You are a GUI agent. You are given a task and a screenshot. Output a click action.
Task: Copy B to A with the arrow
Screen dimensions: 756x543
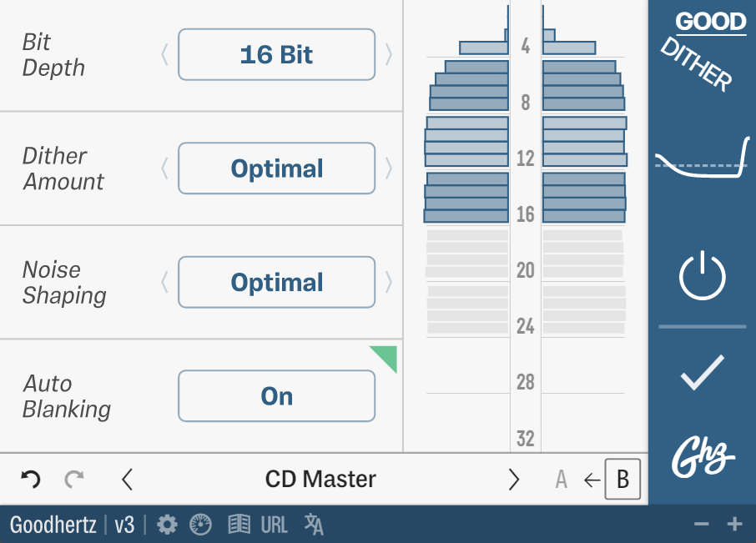click(592, 480)
